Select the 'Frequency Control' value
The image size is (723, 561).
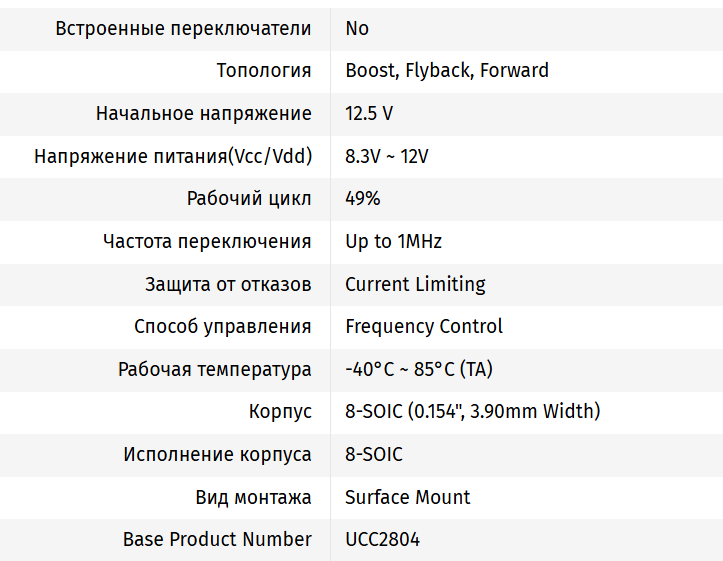tap(424, 326)
